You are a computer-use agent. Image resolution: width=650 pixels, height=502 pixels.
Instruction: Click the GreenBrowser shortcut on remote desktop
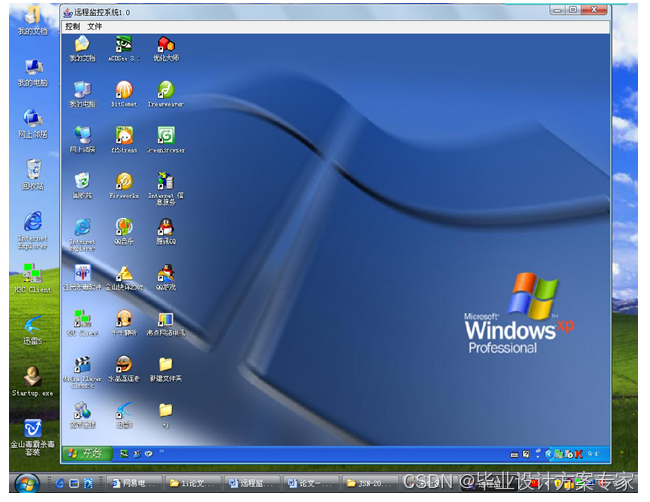pos(166,140)
